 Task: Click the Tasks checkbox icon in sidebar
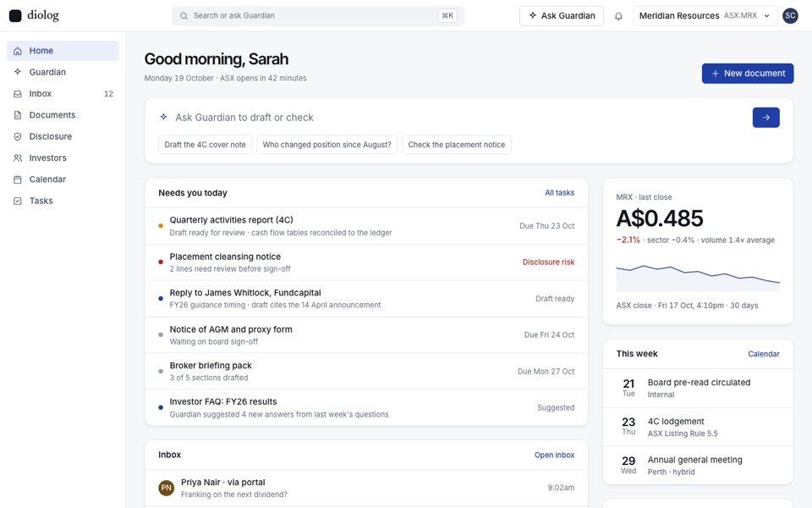(x=18, y=201)
